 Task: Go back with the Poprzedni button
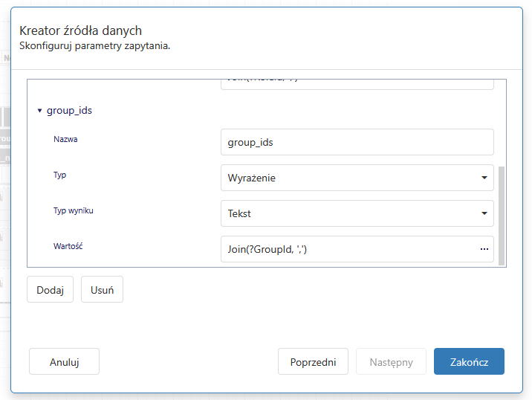tap(314, 362)
